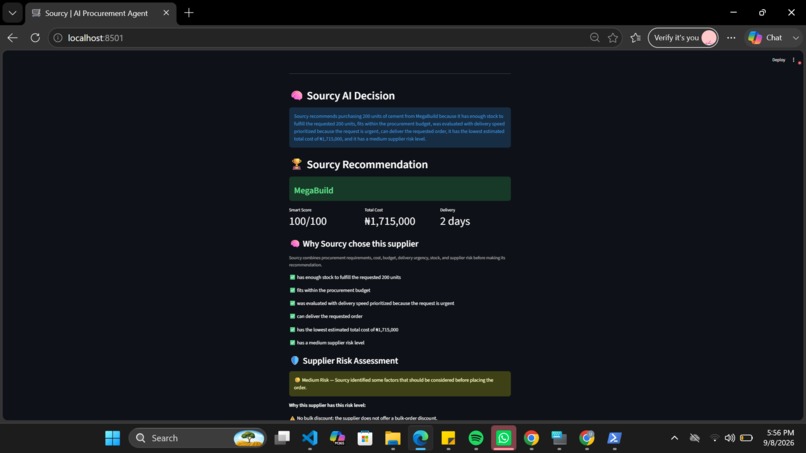The image size is (806, 453).
Task: Open a new browser tab
Action: [x=189, y=13]
